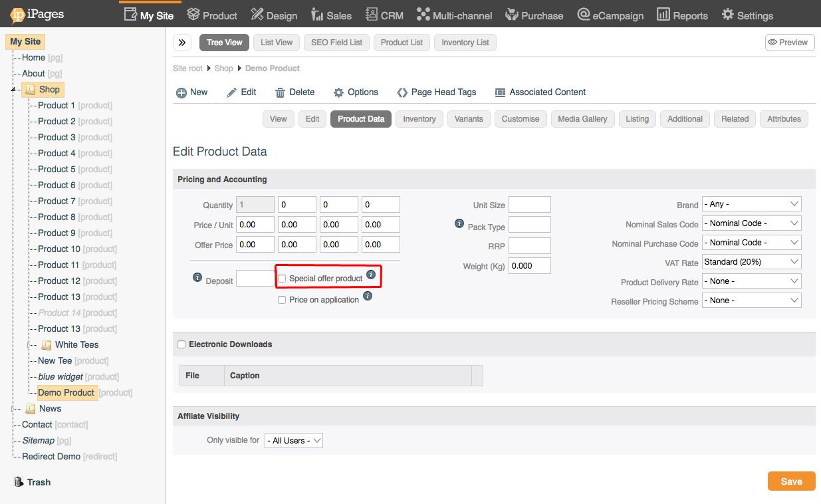Open the Product List view
Image resolution: width=821 pixels, height=504 pixels.
(402, 43)
